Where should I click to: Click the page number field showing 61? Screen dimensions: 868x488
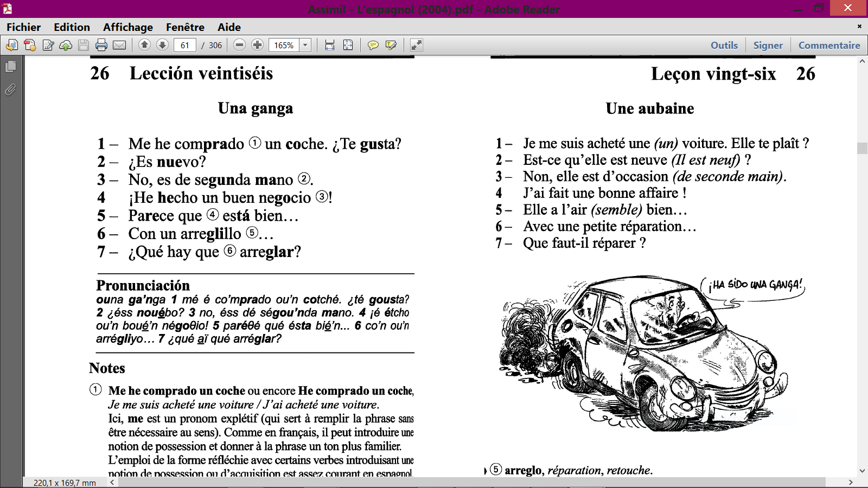[185, 46]
